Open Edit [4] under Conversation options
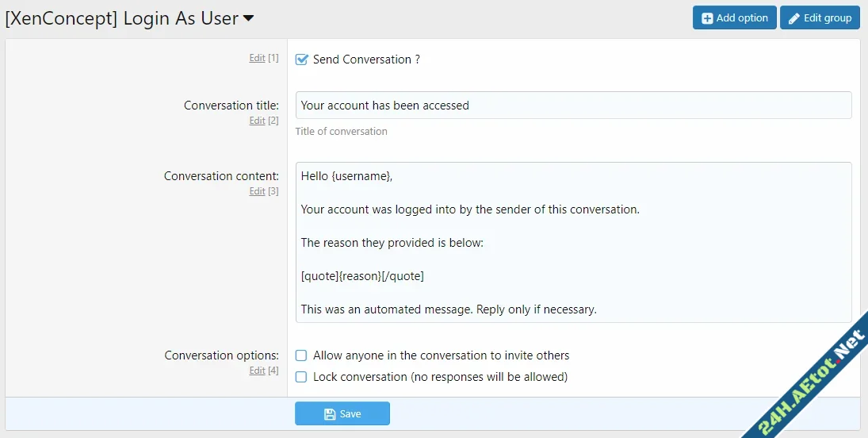The height and width of the screenshot is (438, 868). click(257, 371)
